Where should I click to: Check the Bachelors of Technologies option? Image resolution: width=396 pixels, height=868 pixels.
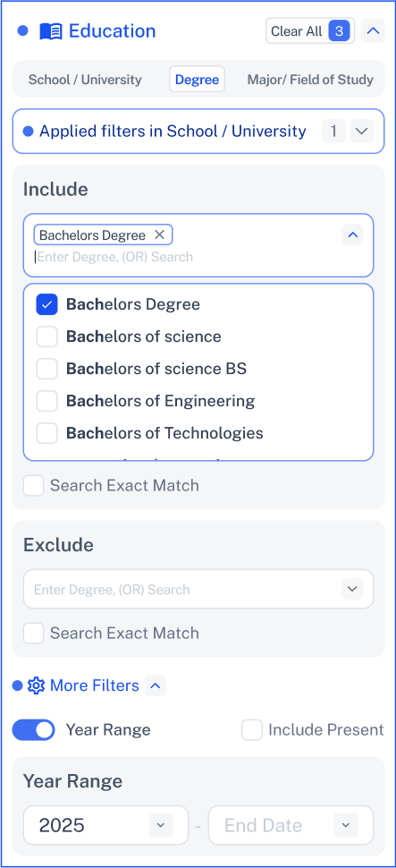coord(47,433)
